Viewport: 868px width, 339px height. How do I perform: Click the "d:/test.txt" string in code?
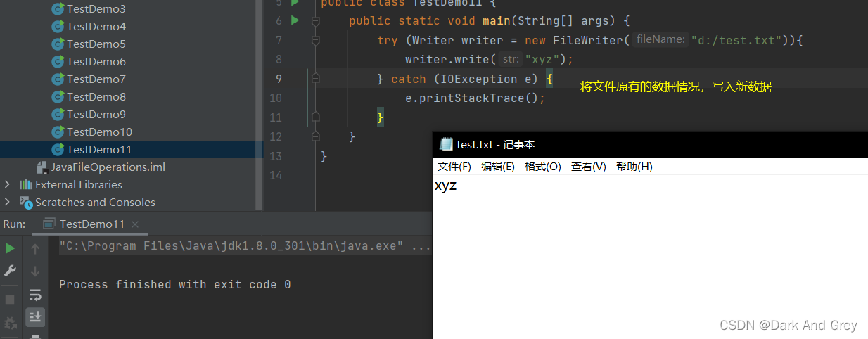[736, 40]
